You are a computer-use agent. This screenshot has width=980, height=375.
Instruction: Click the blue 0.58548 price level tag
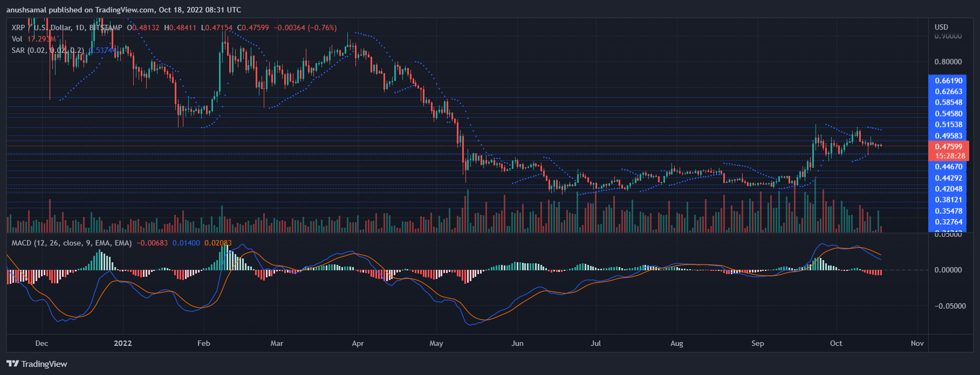(x=948, y=103)
